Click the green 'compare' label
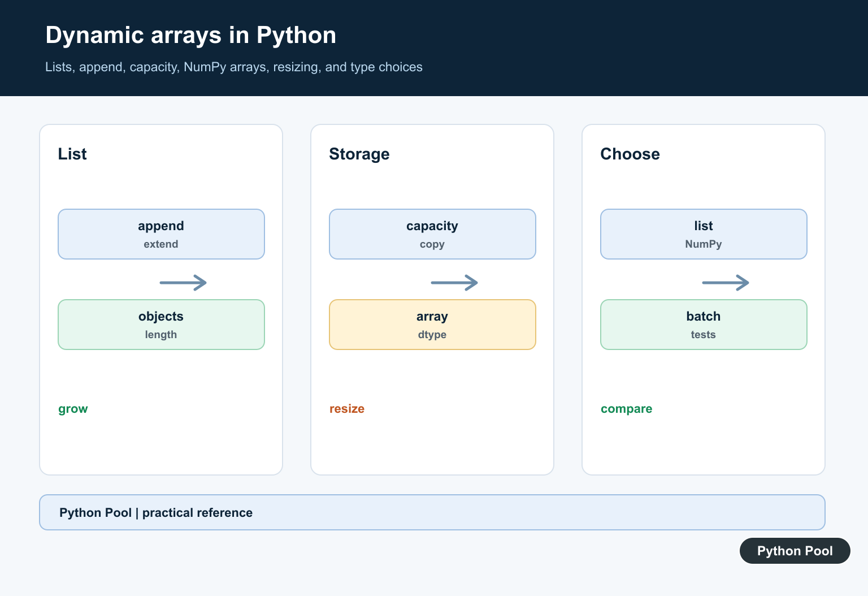Image resolution: width=868 pixels, height=596 pixels. [x=626, y=409]
